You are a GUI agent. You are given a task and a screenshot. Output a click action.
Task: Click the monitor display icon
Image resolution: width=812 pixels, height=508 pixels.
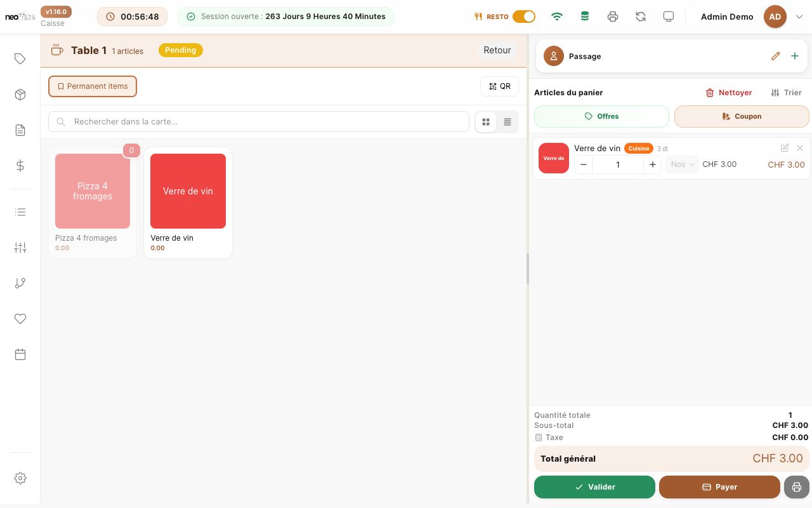668,17
